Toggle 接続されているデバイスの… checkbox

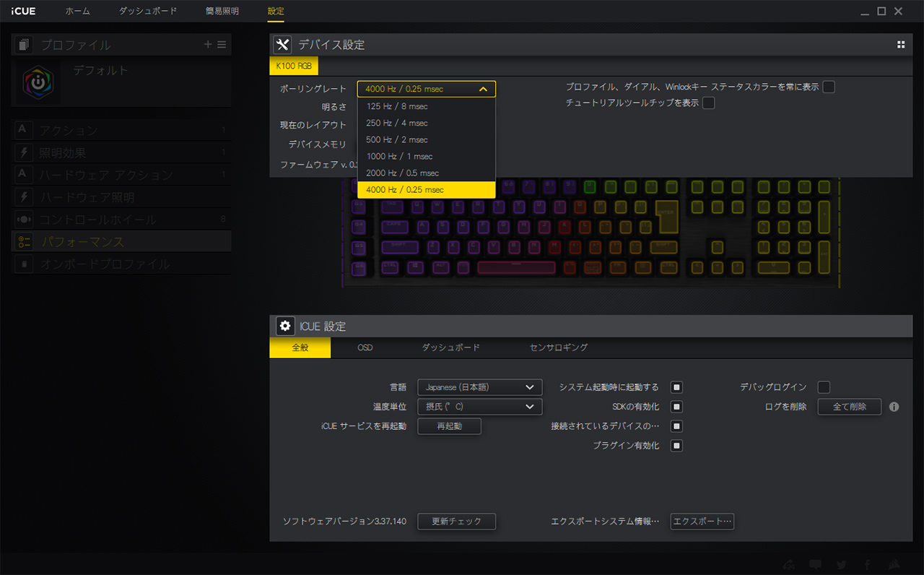(x=676, y=426)
